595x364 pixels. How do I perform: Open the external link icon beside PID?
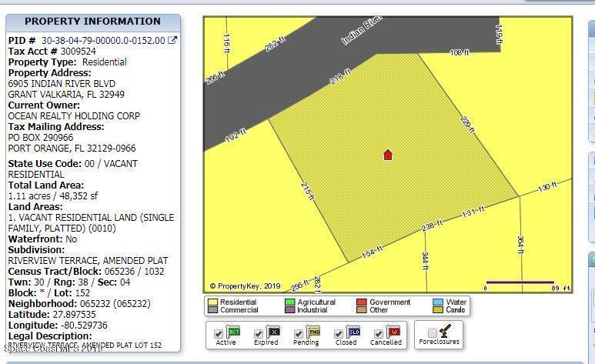[x=172, y=41]
